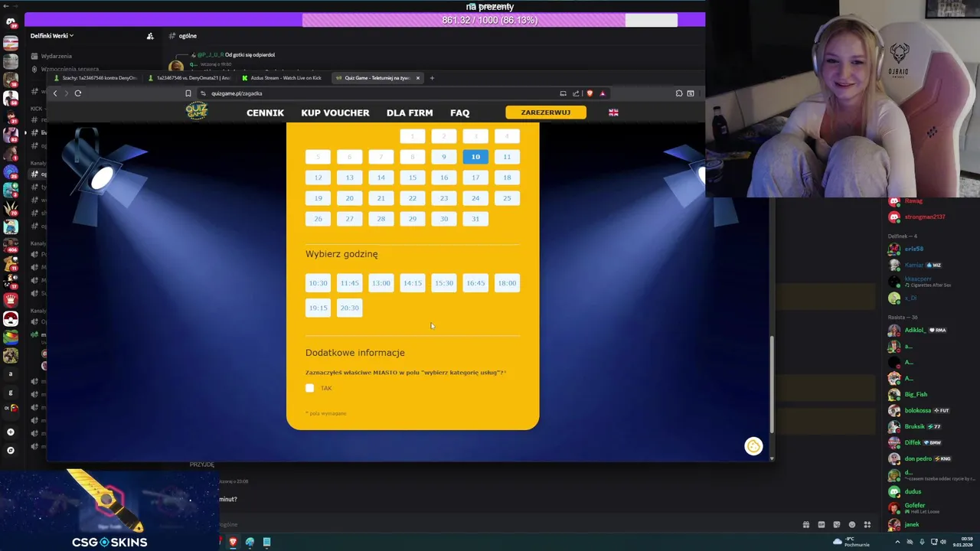Open Discord user don pedro in member list

click(x=918, y=458)
